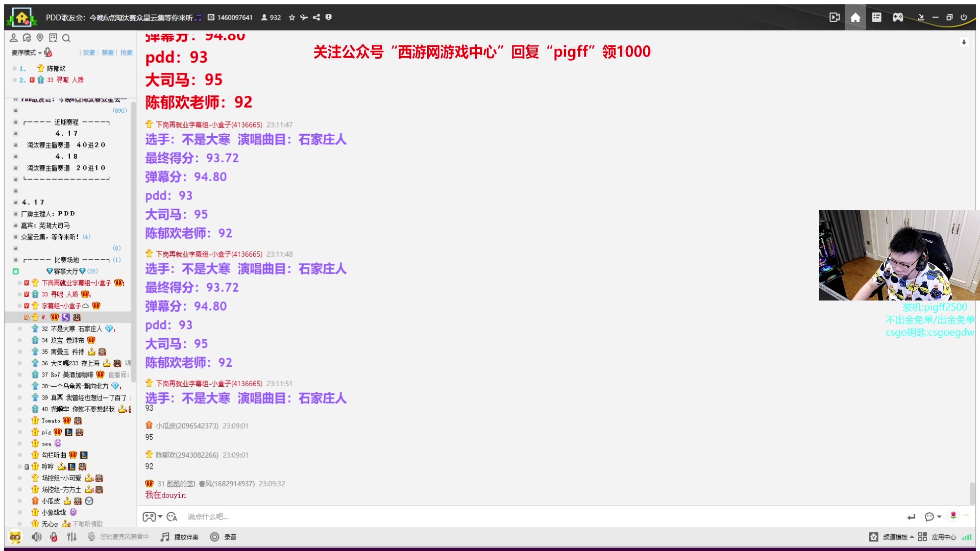Select user 32 不是大寒 石家庄人
The image size is (980, 551).
(x=71, y=329)
